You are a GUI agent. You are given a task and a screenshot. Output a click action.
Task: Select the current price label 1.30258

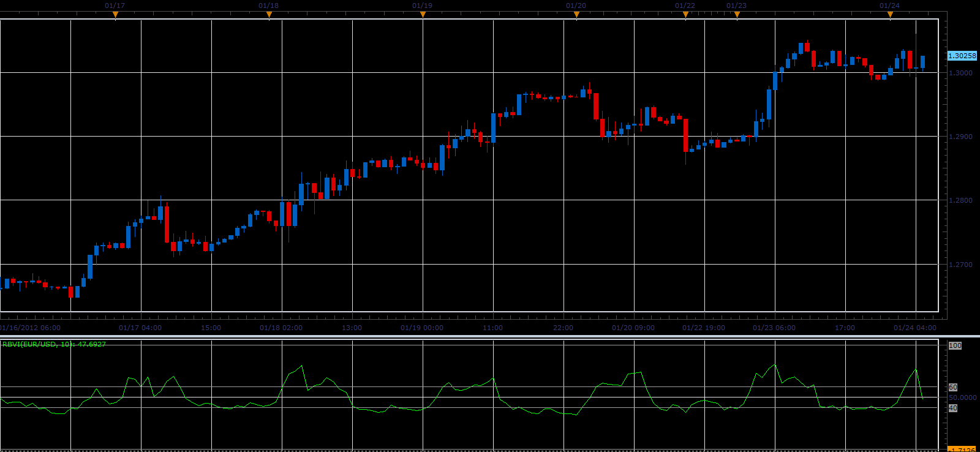[962, 56]
